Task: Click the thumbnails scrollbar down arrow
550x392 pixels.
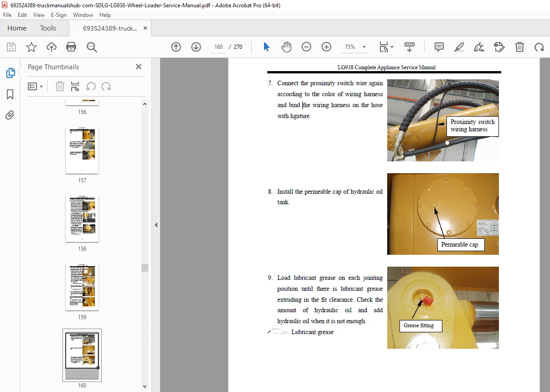Action: pos(145,387)
